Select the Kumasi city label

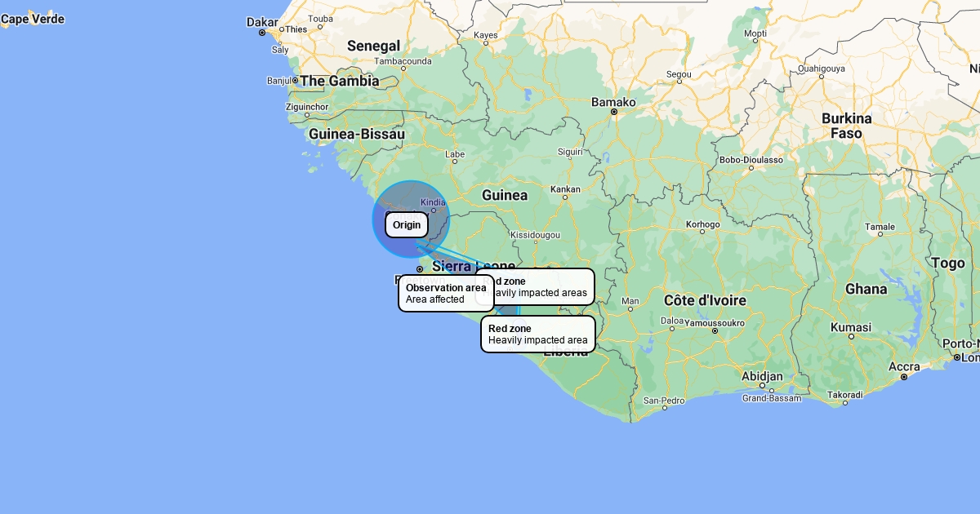(850, 327)
